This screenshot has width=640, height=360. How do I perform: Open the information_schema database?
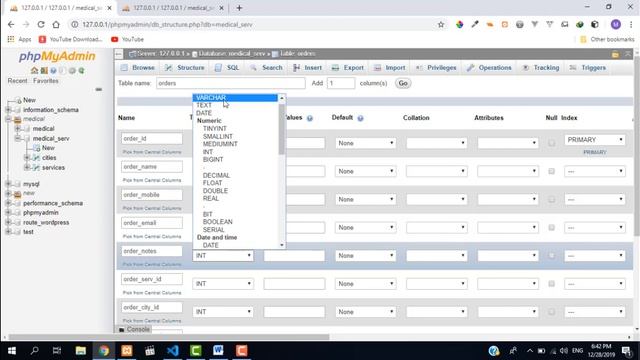[51, 110]
